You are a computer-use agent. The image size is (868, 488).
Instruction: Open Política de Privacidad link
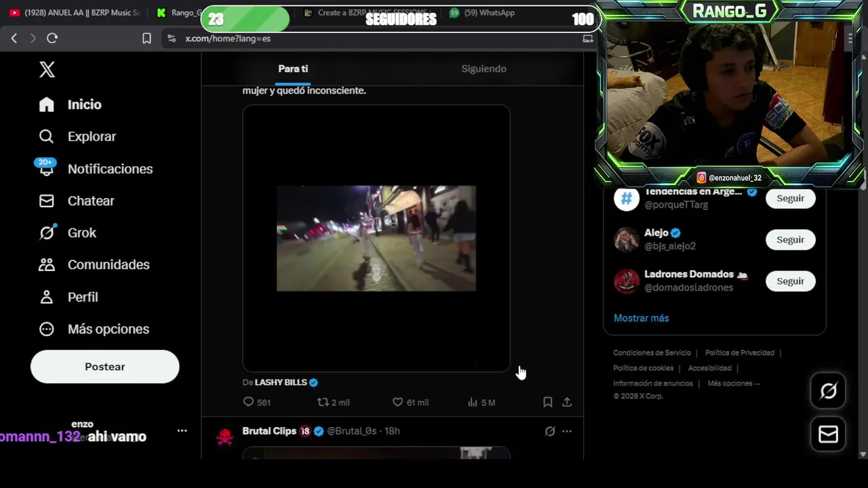click(739, 352)
